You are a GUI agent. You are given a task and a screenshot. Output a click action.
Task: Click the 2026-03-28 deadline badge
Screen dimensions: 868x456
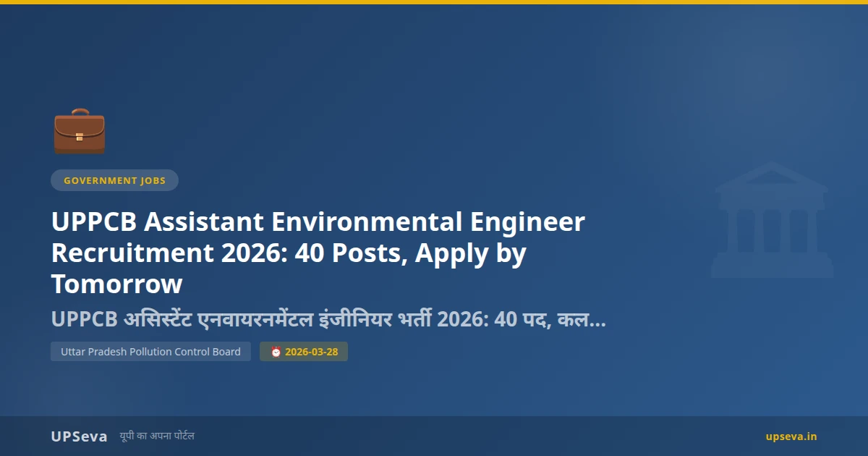[x=304, y=352]
